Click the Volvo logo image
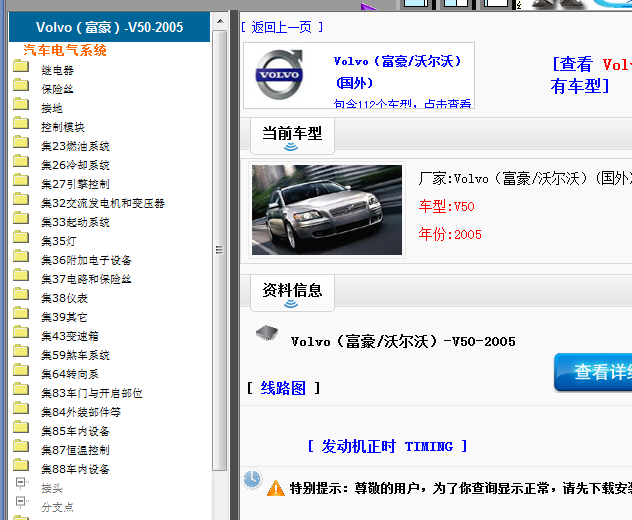The height and width of the screenshot is (520, 632). tap(279, 75)
